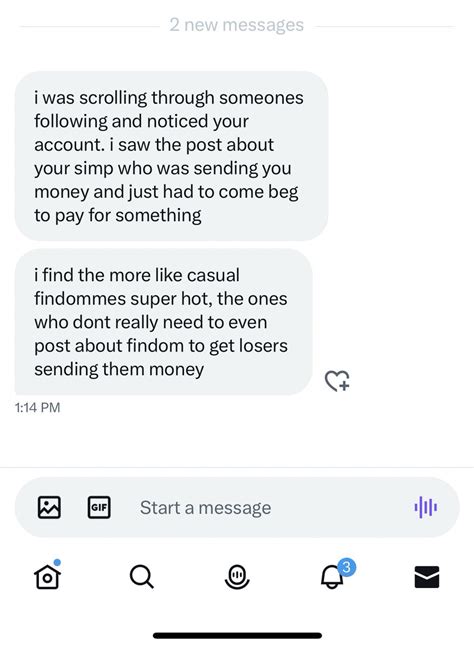Click the notification count badge showing 3
The height and width of the screenshot is (648, 474).
point(347,567)
